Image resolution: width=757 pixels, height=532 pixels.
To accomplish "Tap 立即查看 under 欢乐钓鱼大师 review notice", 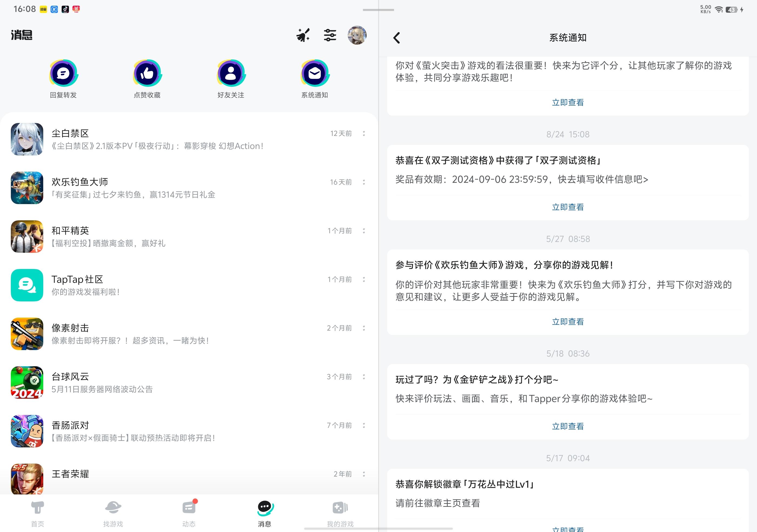I will [x=568, y=322].
